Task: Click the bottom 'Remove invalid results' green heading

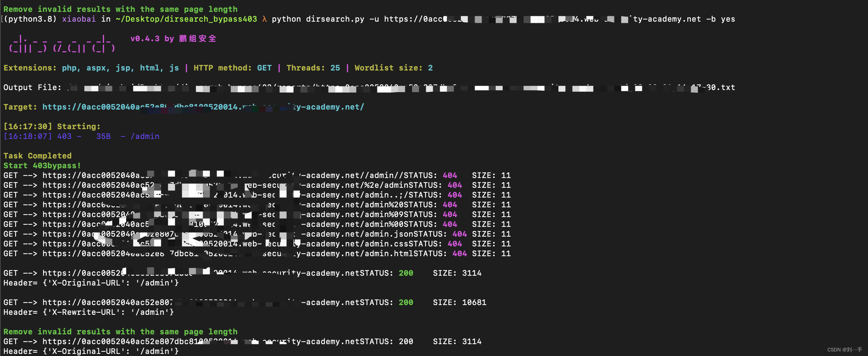Action: (120, 332)
